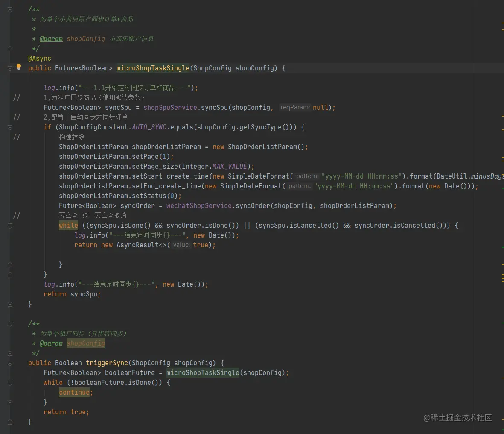Click highlighted shopConfig in the second Javadoc

point(85,343)
